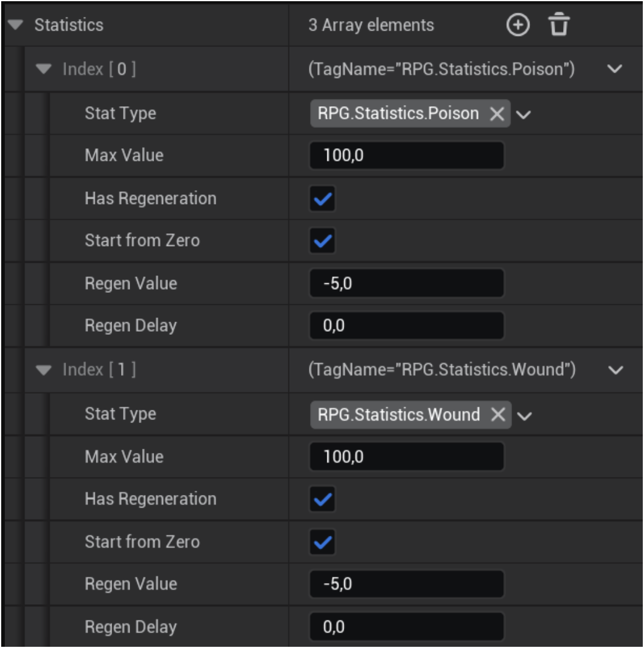
Task: Click the delete-all icon for the Statistics array
Action: (x=558, y=25)
